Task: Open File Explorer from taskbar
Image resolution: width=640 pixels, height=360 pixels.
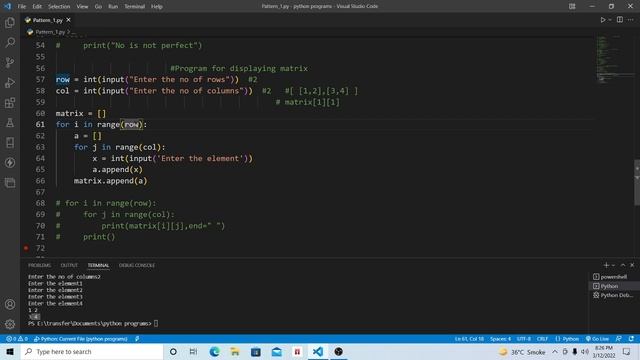Action: tap(235, 351)
